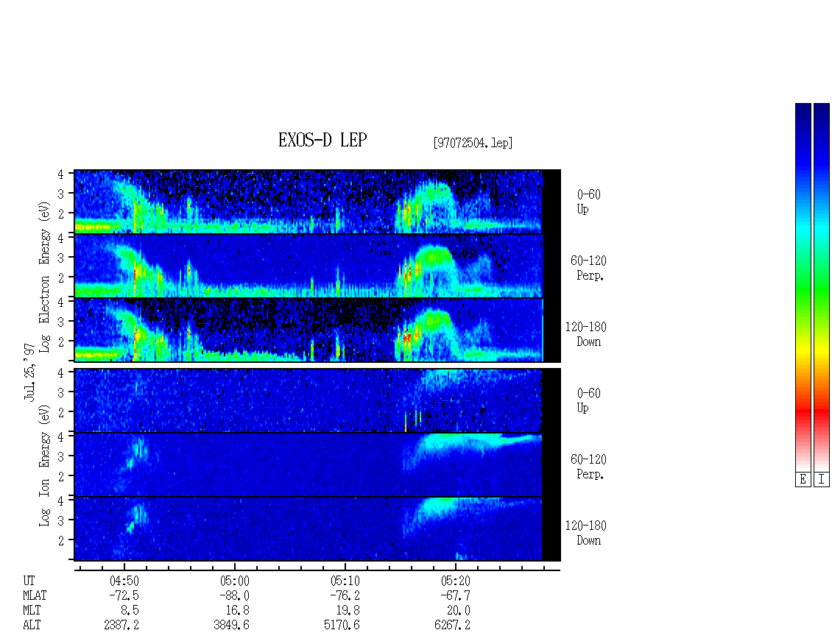Select the [97072504.lep] file name label
The image size is (832, 644).
pos(473,143)
